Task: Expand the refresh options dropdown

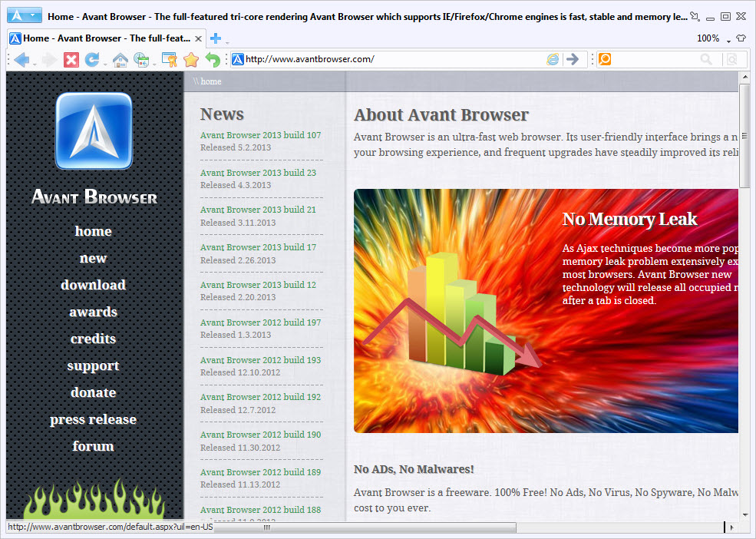Action: point(104,63)
